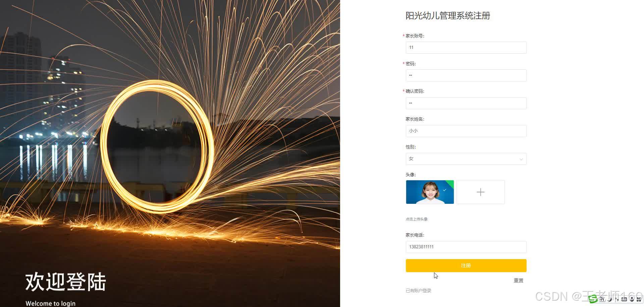Expand the 性别 gender dropdown arrow
Image resolution: width=644 pixels, height=307 pixels.
pyautogui.click(x=521, y=159)
